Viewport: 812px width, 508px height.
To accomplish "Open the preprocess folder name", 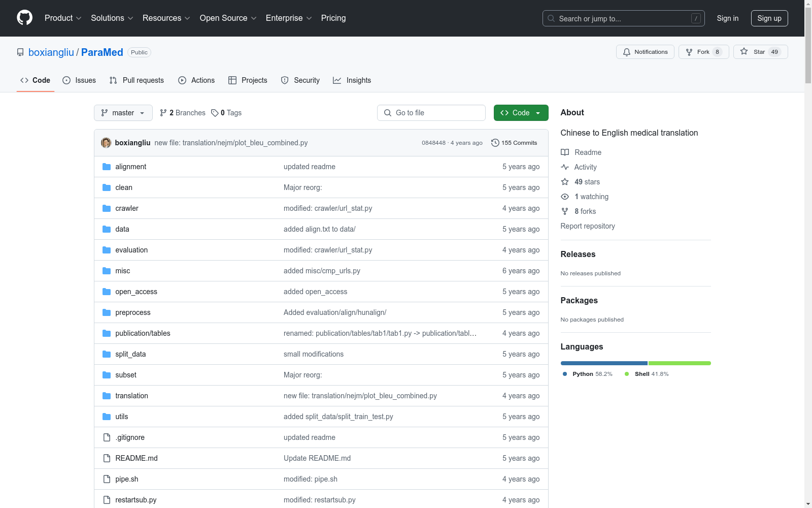I will [x=133, y=312].
